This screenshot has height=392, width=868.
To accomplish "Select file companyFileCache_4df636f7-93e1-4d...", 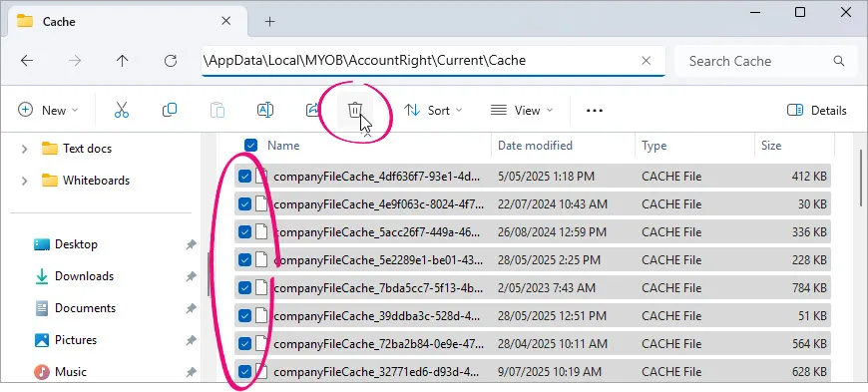I will 376,177.
